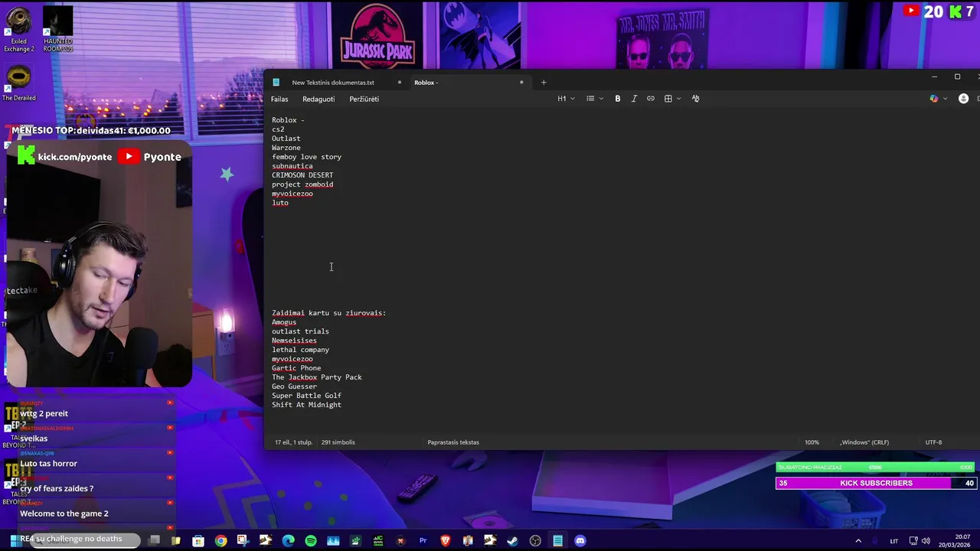
Task: Open the Redaguoti menu
Action: click(318, 99)
